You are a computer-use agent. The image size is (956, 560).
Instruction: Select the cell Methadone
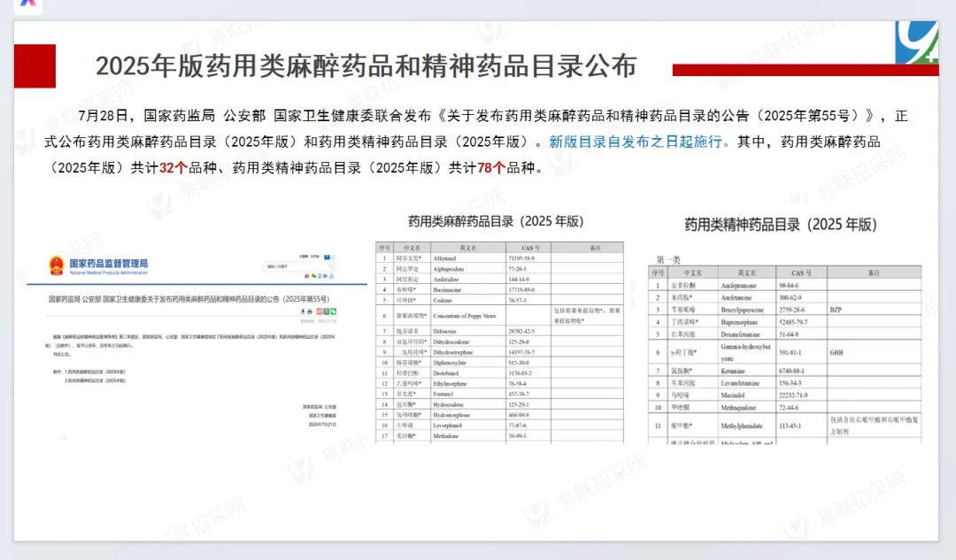[x=468, y=435]
